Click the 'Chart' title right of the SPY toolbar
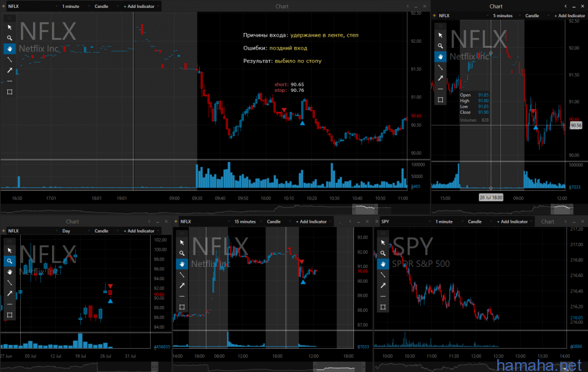This screenshot has height=372, width=588. (548, 221)
